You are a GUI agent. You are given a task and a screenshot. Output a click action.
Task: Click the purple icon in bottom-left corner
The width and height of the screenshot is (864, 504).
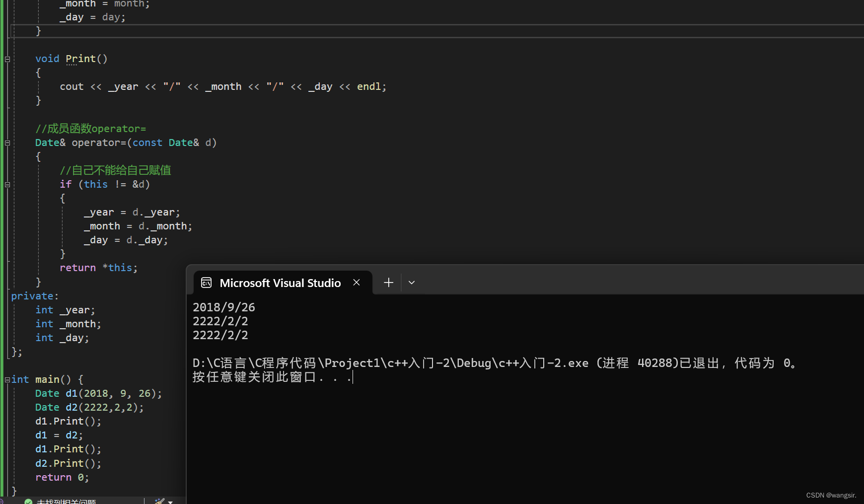(x=2, y=502)
